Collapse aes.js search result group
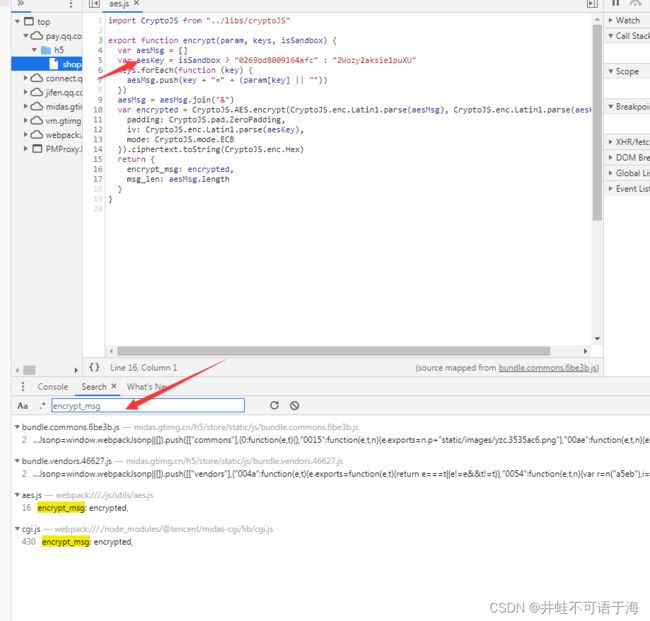This screenshot has height=621, width=650. [x=17, y=495]
